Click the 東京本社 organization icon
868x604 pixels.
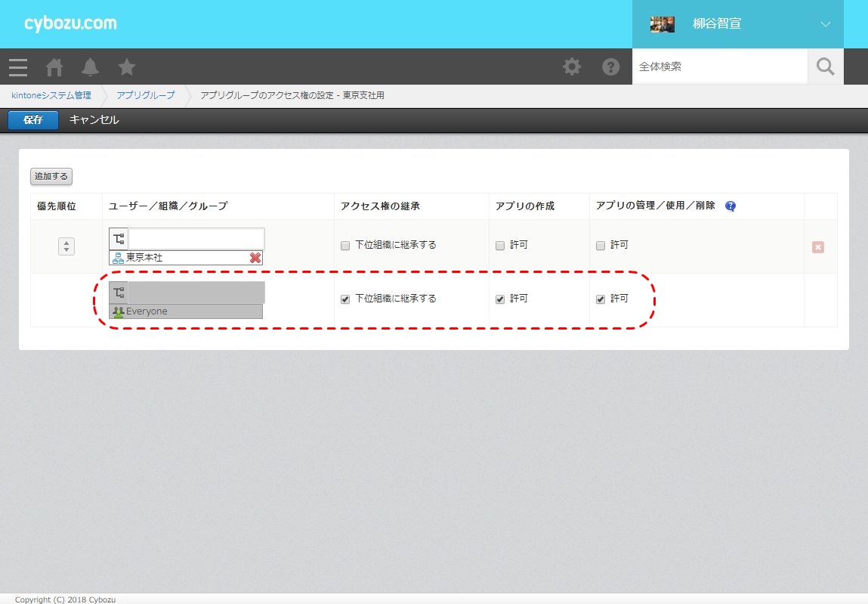pyautogui.click(x=118, y=258)
